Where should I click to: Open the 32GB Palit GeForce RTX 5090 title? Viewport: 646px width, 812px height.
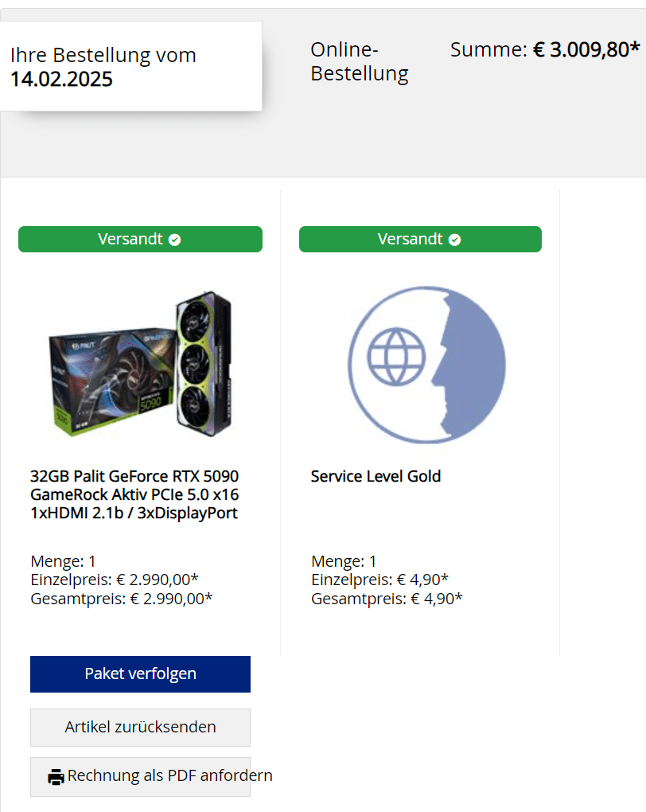click(134, 494)
